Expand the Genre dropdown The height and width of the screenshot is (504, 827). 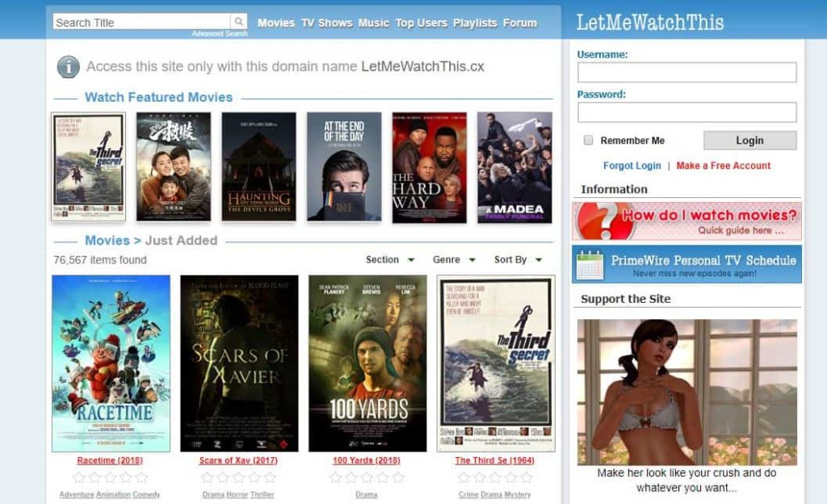coord(454,259)
